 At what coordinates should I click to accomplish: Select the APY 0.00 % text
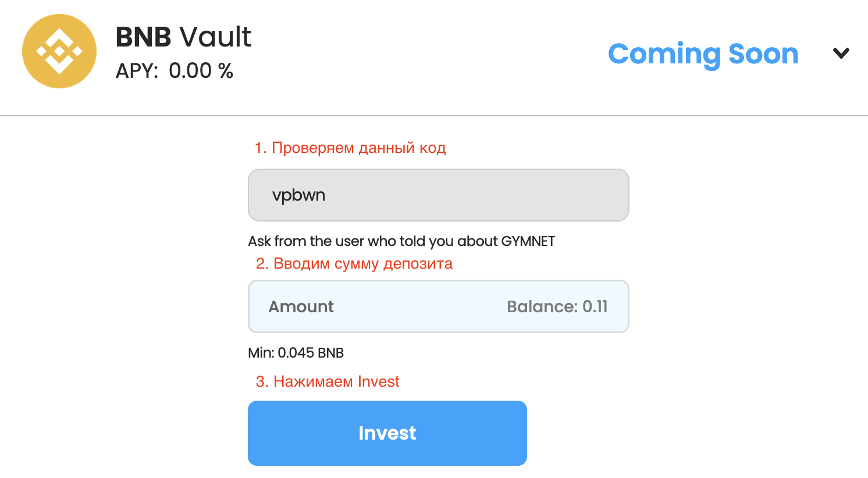click(174, 71)
